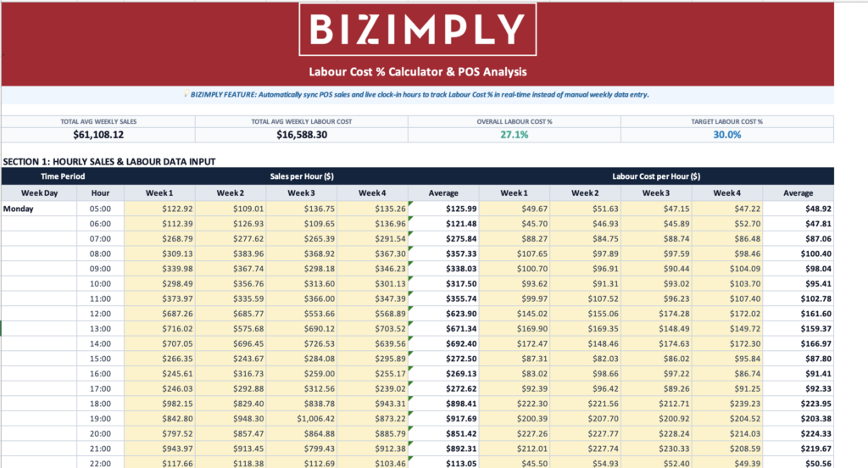Select sales cell $367.30
The height and width of the screenshot is (468, 868).
pos(373,253)
